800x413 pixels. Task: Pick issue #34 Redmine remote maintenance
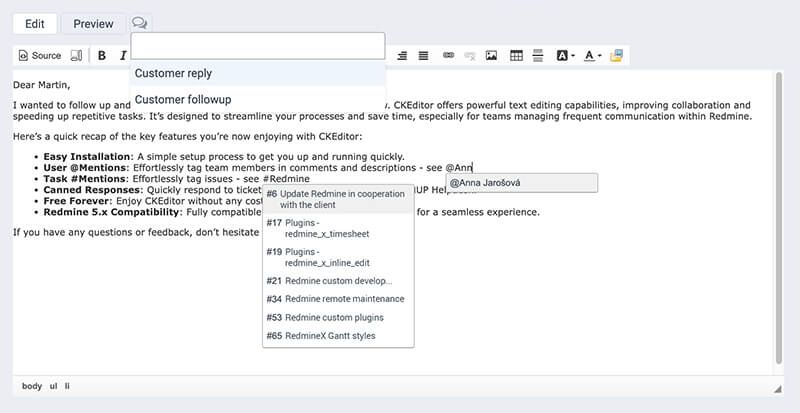338,299
